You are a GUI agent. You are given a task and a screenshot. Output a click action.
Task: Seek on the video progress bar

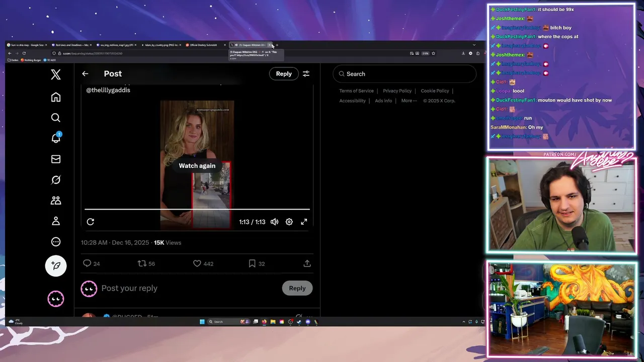197,209
